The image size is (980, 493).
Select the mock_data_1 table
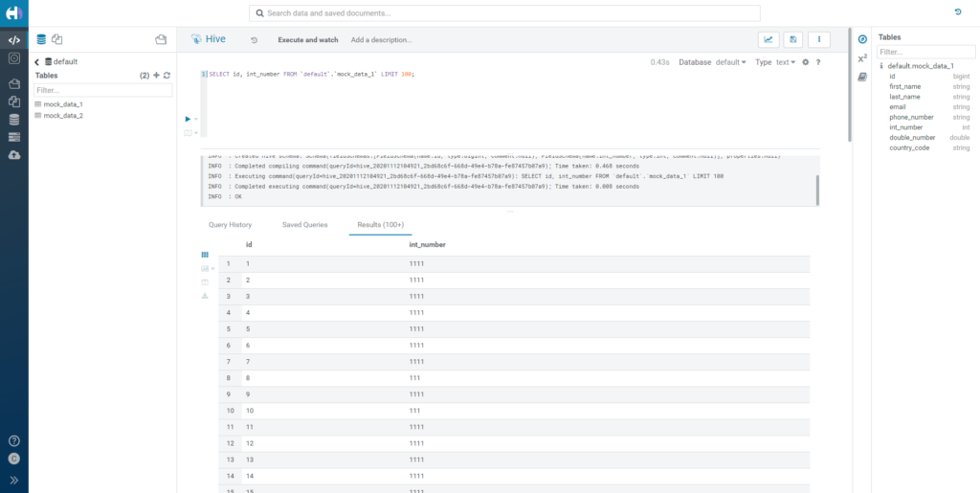tap(63, 104)
